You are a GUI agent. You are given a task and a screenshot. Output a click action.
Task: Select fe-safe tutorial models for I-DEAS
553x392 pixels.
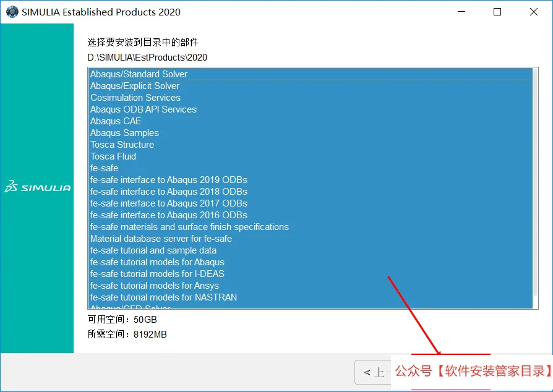tap(311, 274)
